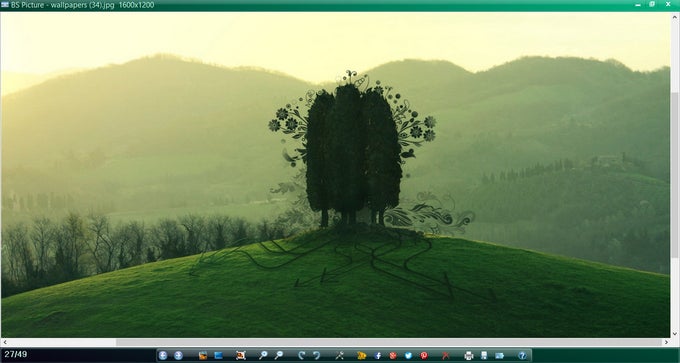Image resolution: width=680 pixels, height=363 pixels.
Task: Toggle the fit-to-screen fullscreen icon
Action: [241, 355]
